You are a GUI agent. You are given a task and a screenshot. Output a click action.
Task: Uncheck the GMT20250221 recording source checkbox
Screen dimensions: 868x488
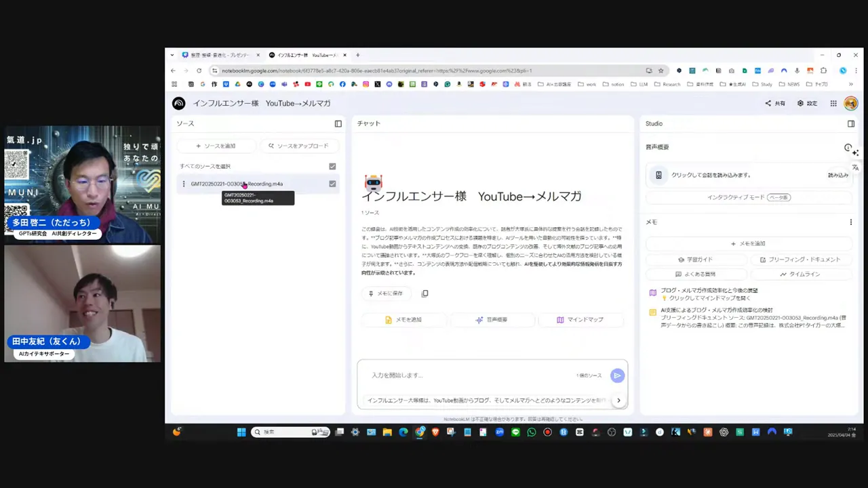point(332,184)
